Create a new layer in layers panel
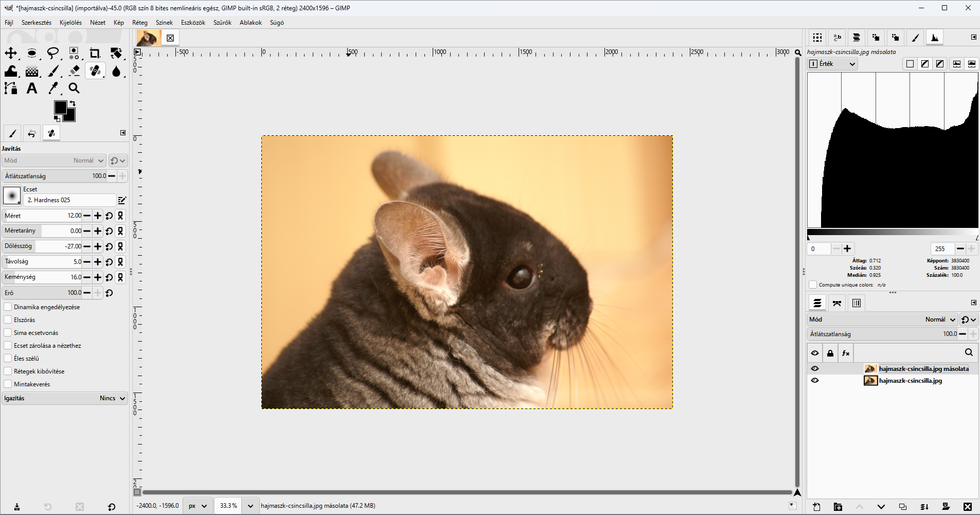The width and height of the screenshot is (980, 515). (x=816, y=507)
